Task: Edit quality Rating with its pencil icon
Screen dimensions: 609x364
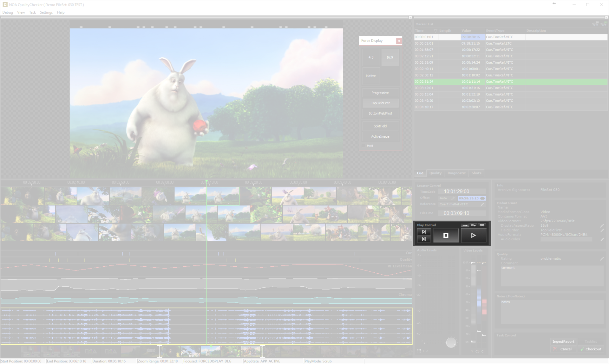Action: click(602, 259)
